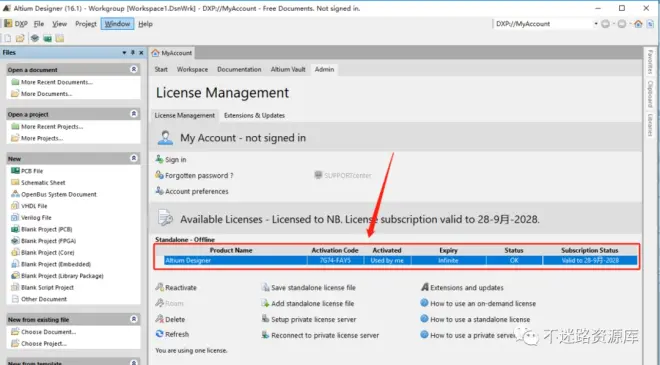Screen dimensions: 660x365
Task: Pin the Files panel
Action: pyautogui.click(x=133, y=53)
